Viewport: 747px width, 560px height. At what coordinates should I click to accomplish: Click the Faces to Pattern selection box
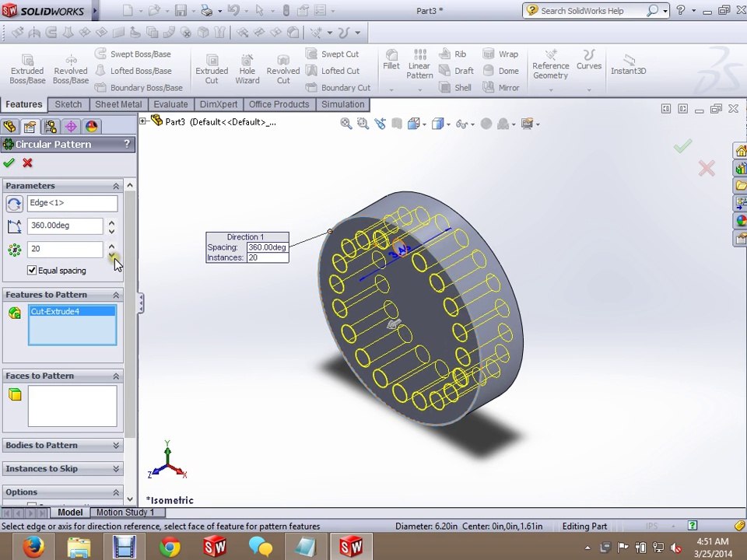pyautogui.click(x=72, y=406)
